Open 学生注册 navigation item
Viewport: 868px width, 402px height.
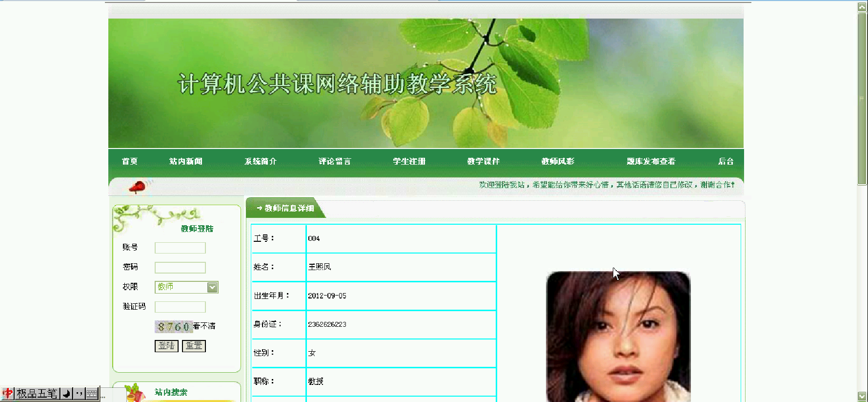[x=409, y=161]
